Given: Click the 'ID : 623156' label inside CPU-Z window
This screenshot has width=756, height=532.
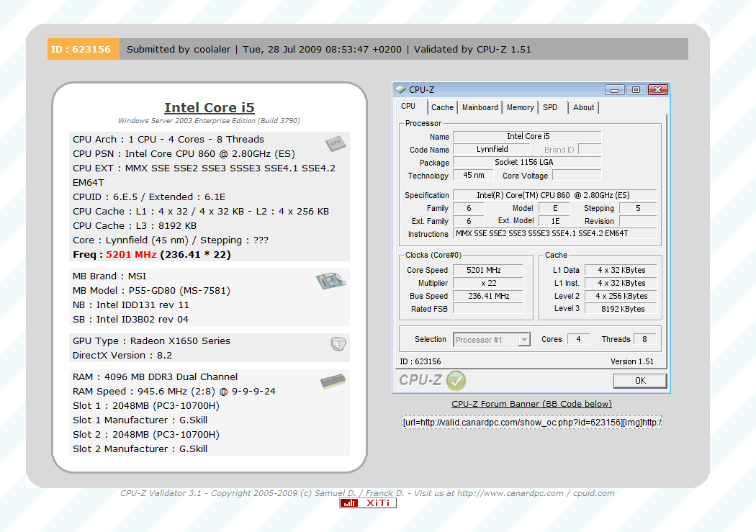Looking at the screenshot, I should click(420, 361).
